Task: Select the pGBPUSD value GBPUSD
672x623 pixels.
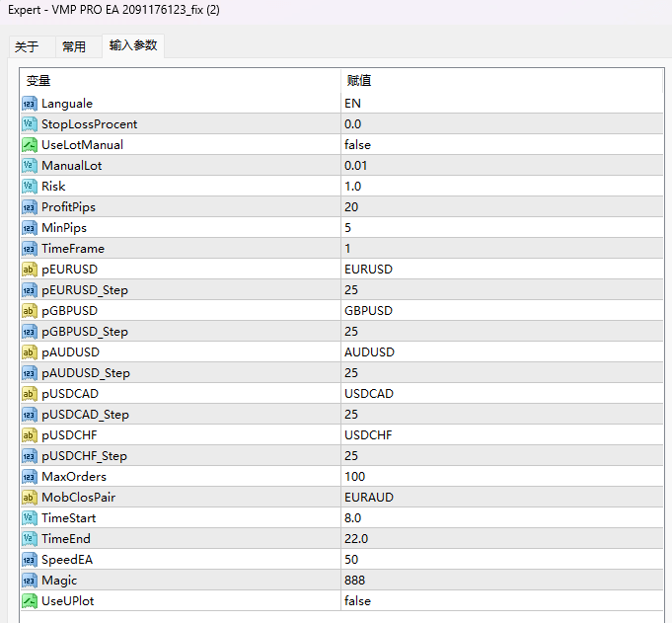Action: pos(369,311)
